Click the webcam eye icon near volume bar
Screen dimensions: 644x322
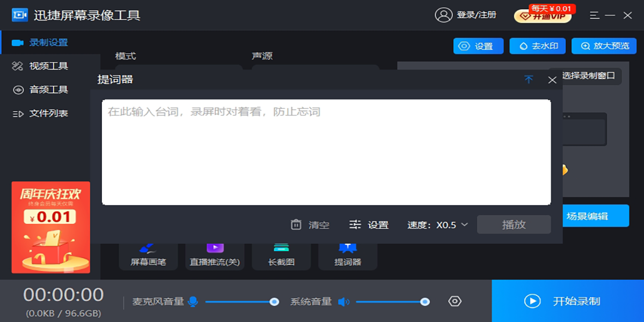click(x=453, y=302)
